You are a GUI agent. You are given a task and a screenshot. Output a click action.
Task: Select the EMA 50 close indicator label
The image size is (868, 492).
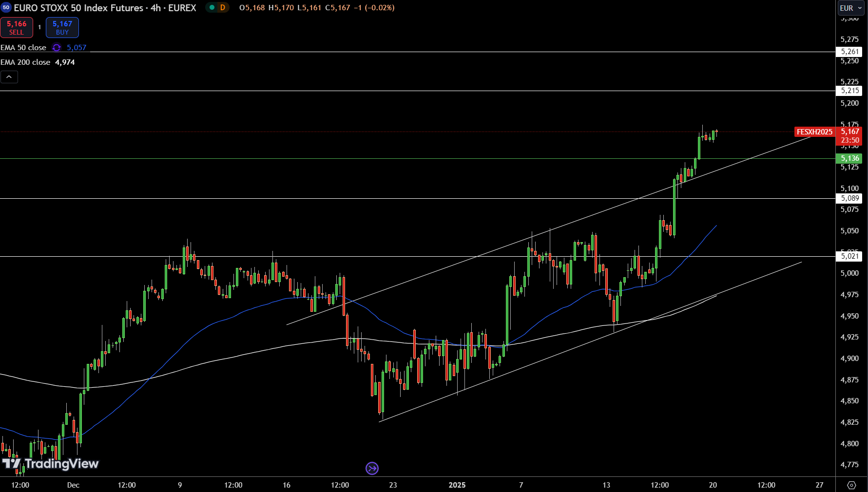tap(23, 48)
